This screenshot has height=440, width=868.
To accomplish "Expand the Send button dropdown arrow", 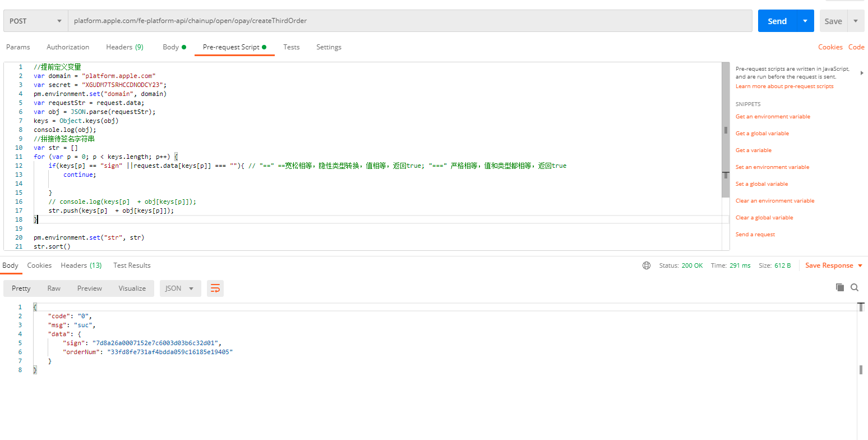I will [x=805, y=21].
